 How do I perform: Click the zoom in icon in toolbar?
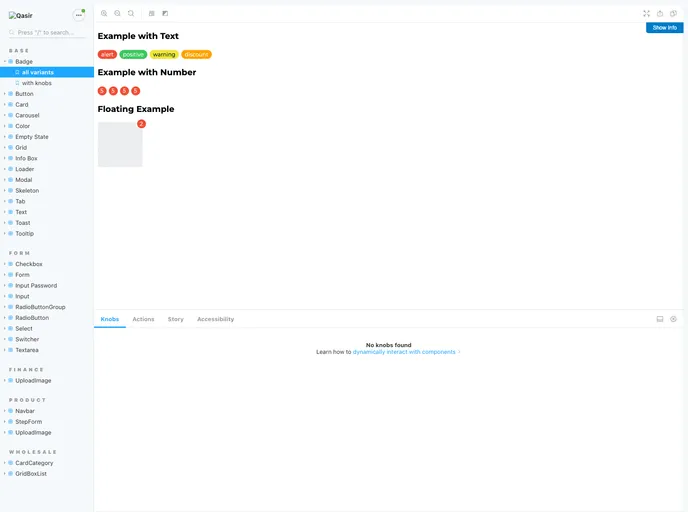click(x=104, y=13)
